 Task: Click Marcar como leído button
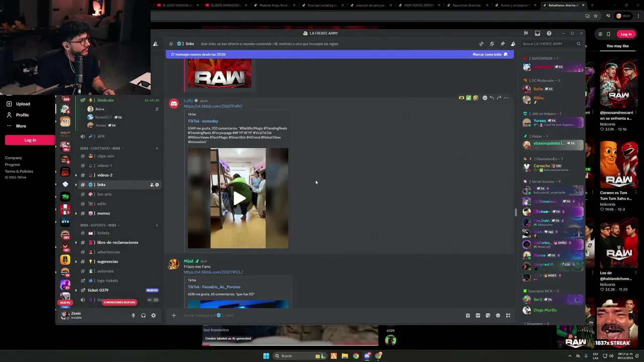coord(490,54)
